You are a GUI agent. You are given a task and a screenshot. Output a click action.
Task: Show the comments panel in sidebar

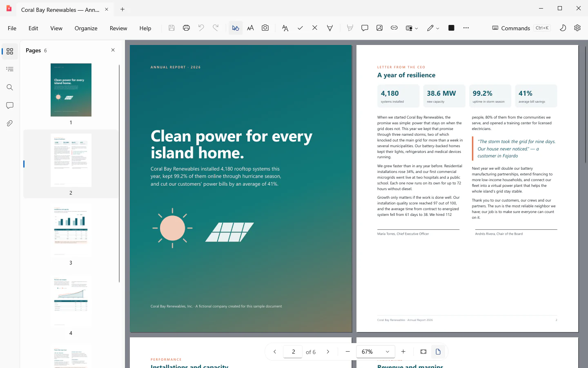[x=10, y=105]
